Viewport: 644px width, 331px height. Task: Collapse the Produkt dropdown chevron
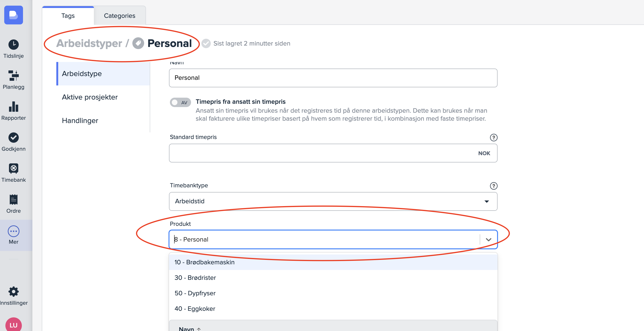coord(488,239)
